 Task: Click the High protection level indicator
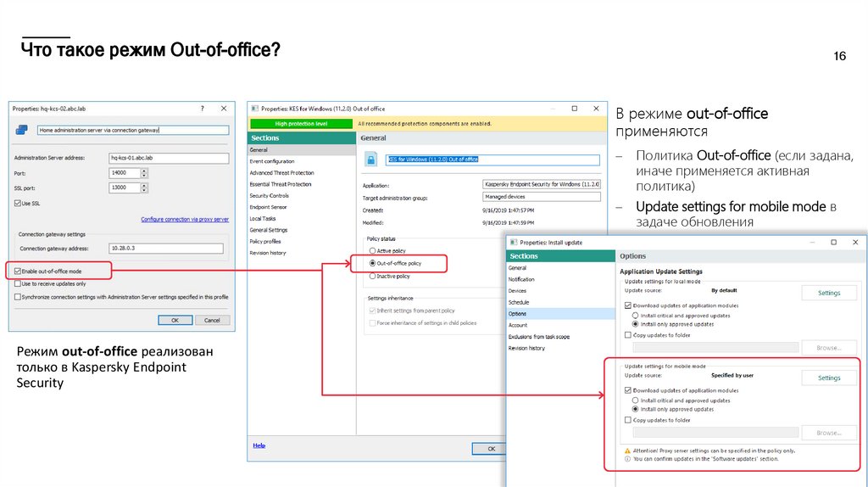coord(301,124)
